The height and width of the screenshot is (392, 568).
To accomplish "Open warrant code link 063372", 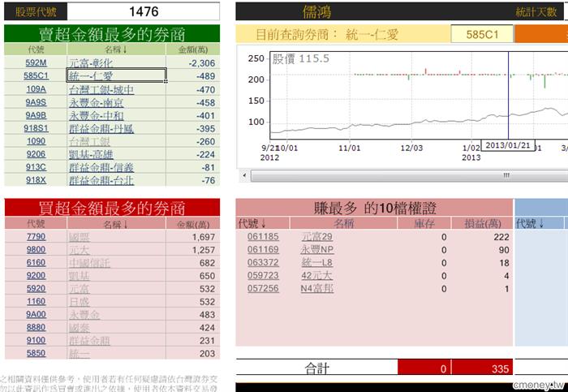I will (263, 263).
